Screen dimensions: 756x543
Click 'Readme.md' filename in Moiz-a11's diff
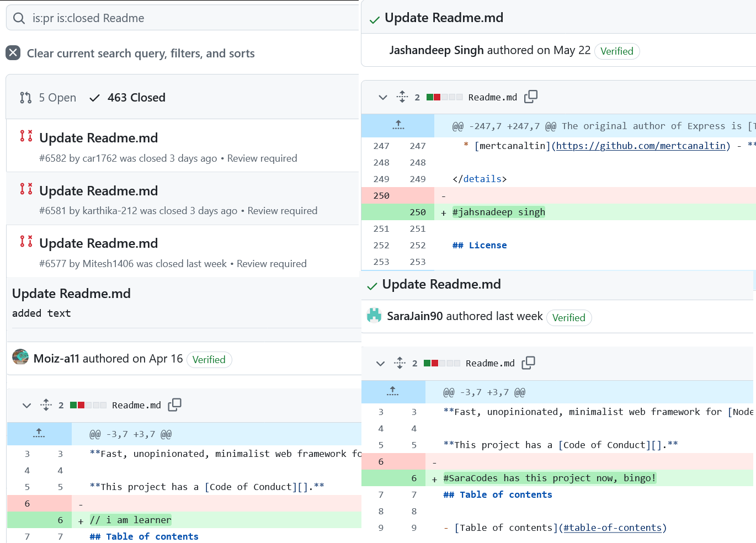[136, 405]
